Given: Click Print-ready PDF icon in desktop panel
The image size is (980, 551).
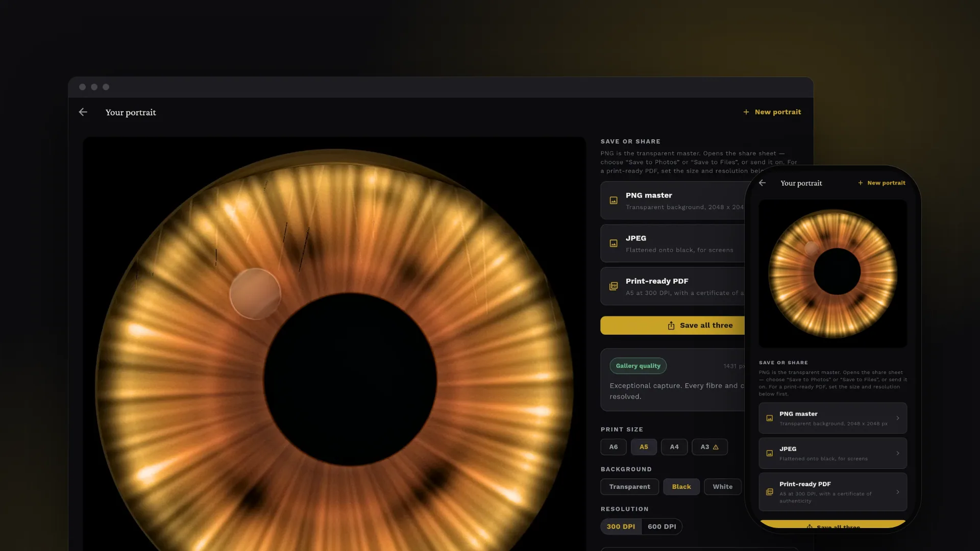Looking at the screenshot, I should coord(614,286).
